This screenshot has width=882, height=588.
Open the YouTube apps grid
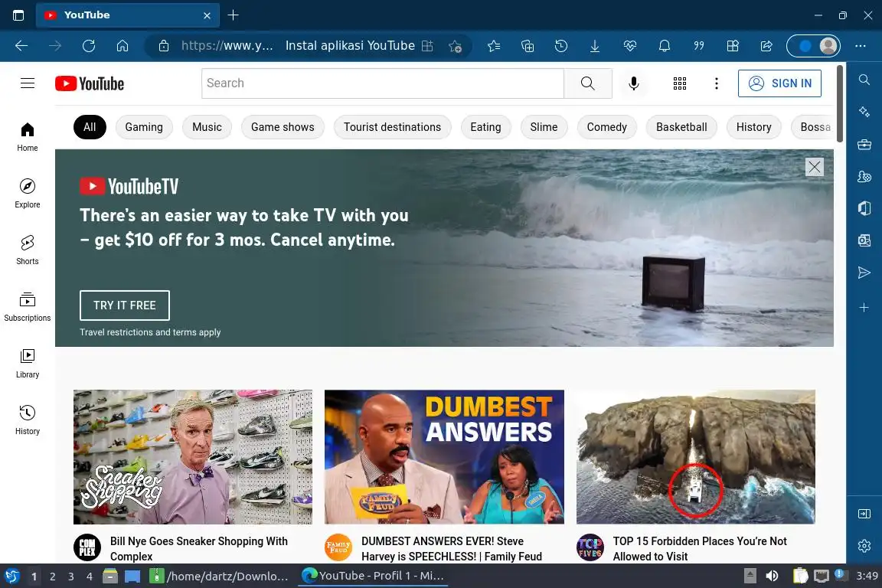point(680,83)
